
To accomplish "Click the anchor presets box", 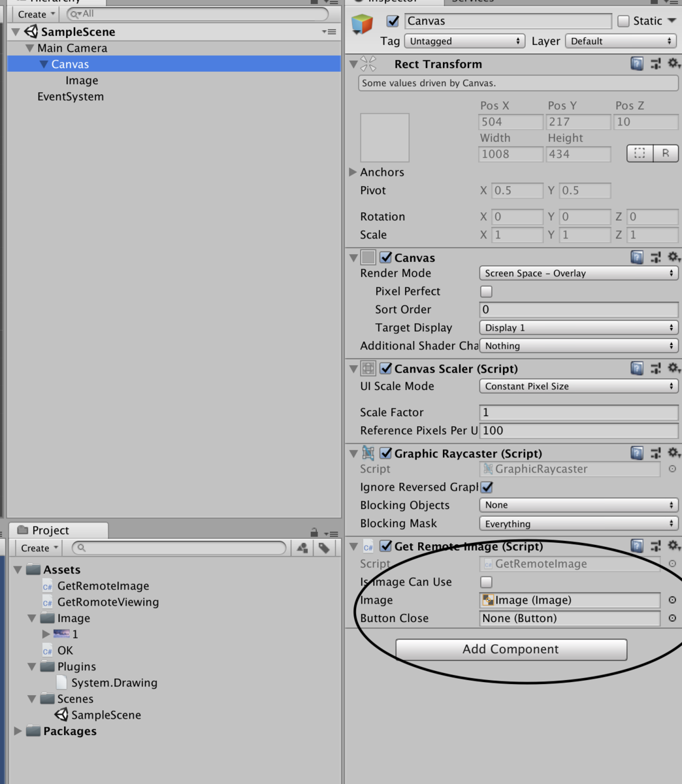I will 385,138.
